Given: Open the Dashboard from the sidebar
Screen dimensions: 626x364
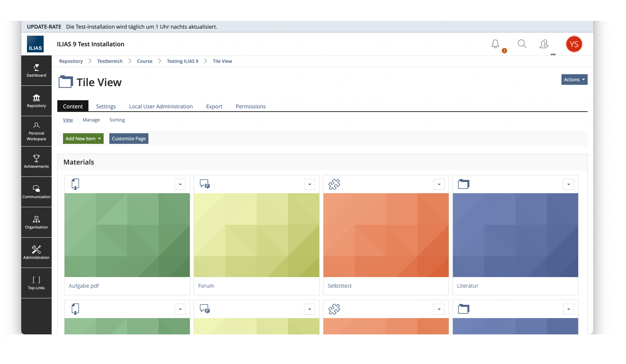Looking at the screenshot, I should point(36,71).
